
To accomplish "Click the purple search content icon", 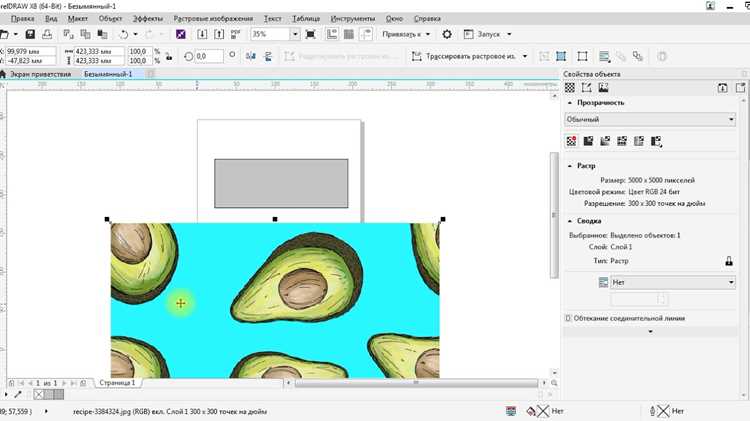I will (181, 34).
